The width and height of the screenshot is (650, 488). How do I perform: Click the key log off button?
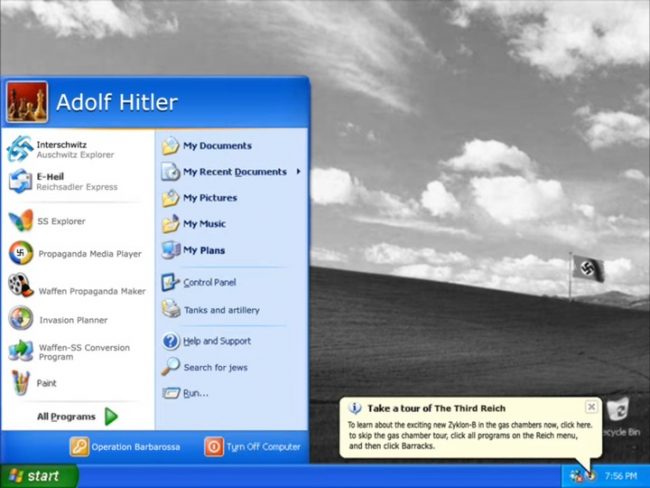pyautogui.click(x=79, y=447)
